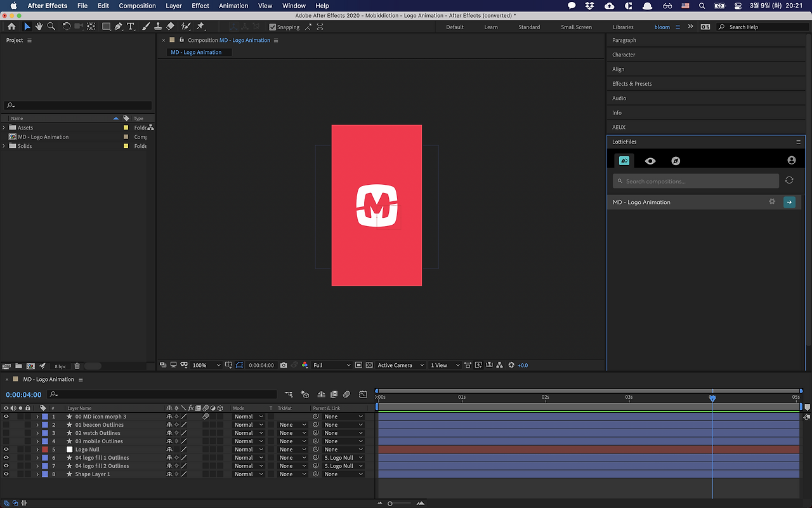Pick the Pen tool
812x508 pixels.
click(x=119, y=27)
